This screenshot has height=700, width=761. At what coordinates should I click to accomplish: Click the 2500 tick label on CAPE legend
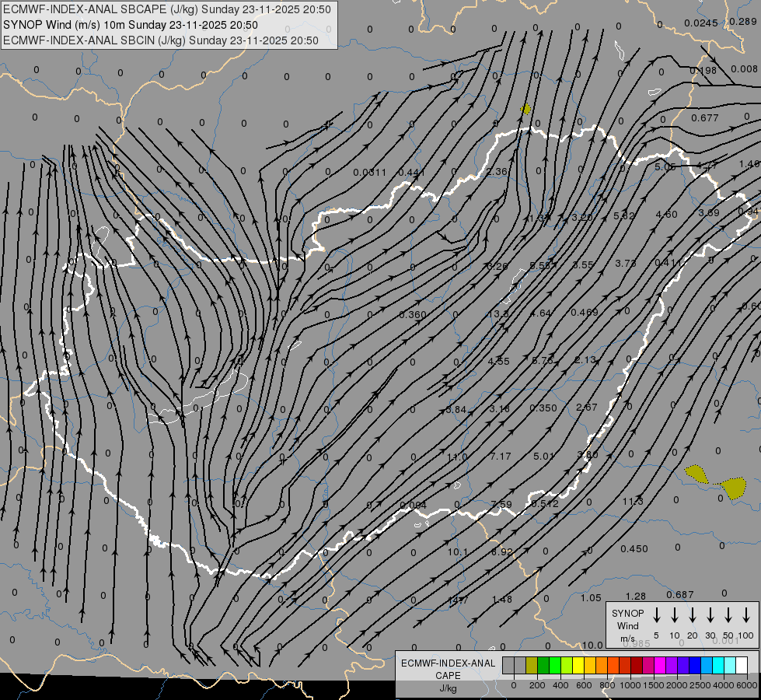[x=700, y=685]
